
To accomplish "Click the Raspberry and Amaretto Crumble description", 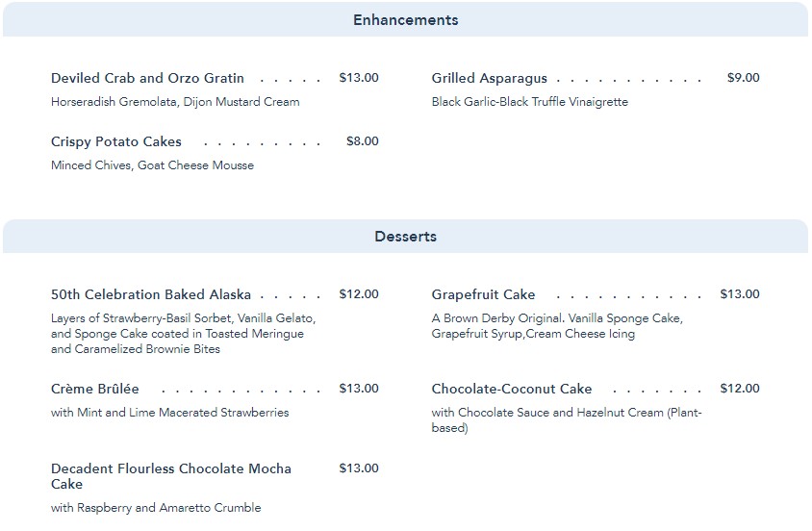I will point(156,508).
